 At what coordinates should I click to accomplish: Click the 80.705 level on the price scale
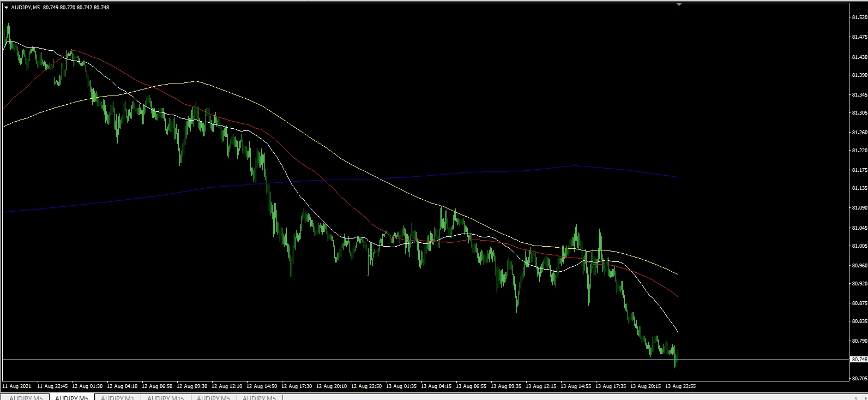[x=859, y=378]
